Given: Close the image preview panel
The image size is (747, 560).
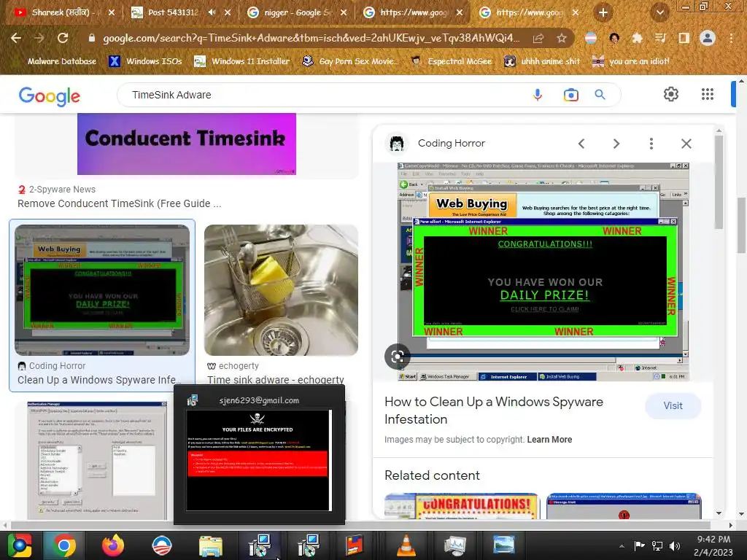Looking at the screenshot, I should tap(686, 144).
